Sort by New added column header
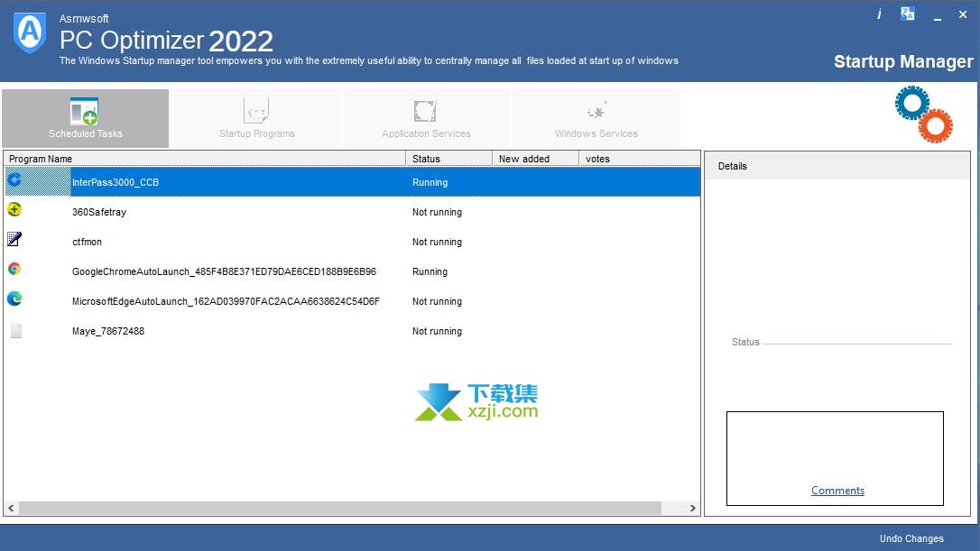This screenshot has width=980, height=551. pos(536,159)
